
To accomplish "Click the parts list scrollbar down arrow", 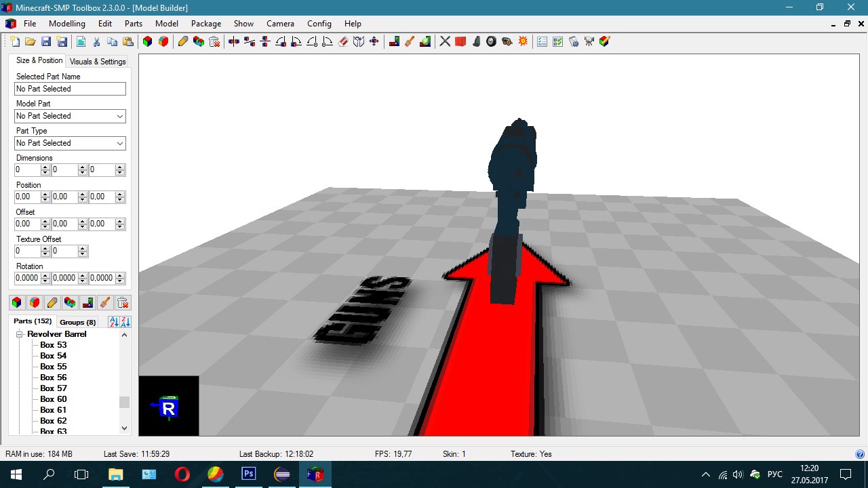I will point(124,428).
